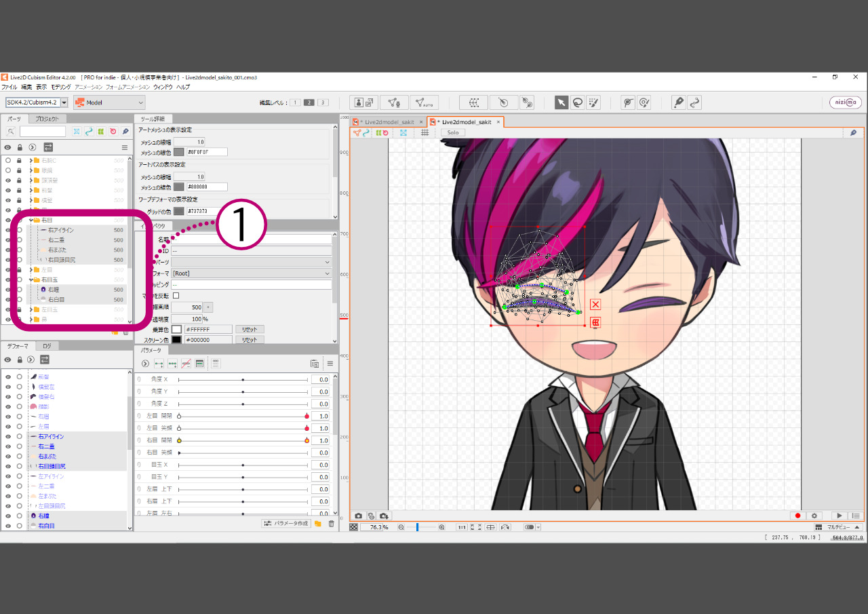
Task: Create a rotation deformer
Action: 502,102
